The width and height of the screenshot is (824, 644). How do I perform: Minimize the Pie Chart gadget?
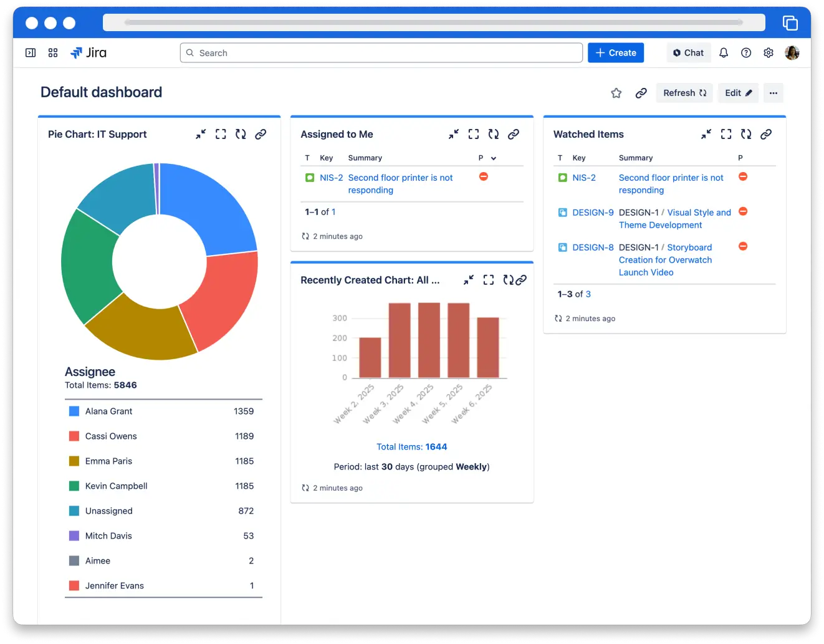[x=201, y=134]
